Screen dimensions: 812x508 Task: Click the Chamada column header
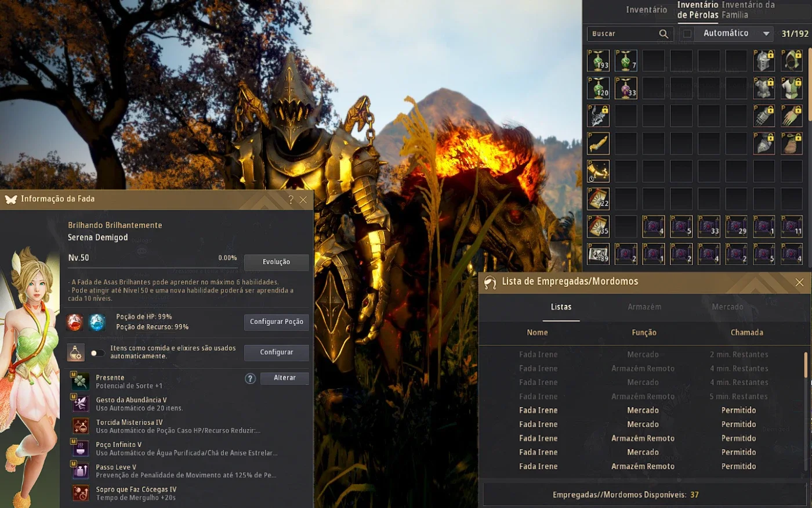(746, 333)
